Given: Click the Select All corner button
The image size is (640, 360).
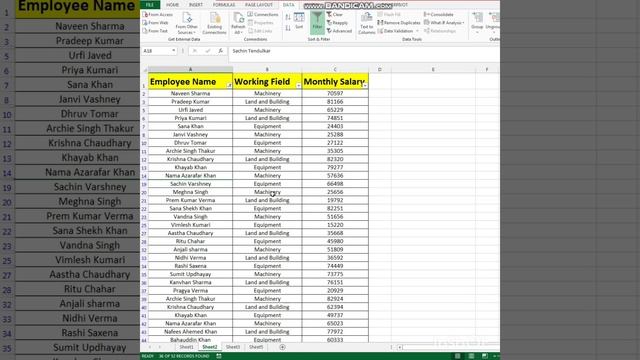Looking at the screenshot, I should click(x=144, y=70).
